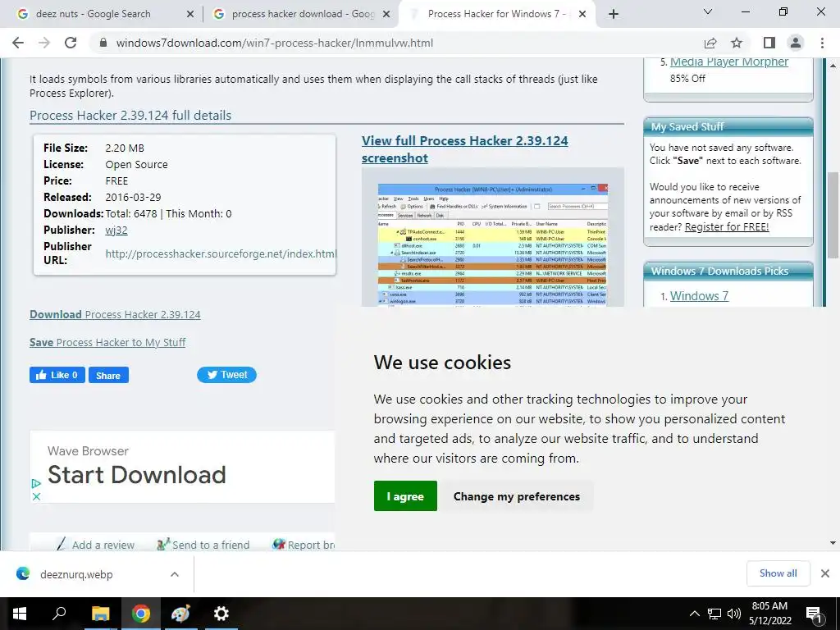Open the Windows Start menu
Screen dimensions: 840x630
coord(20,614)
